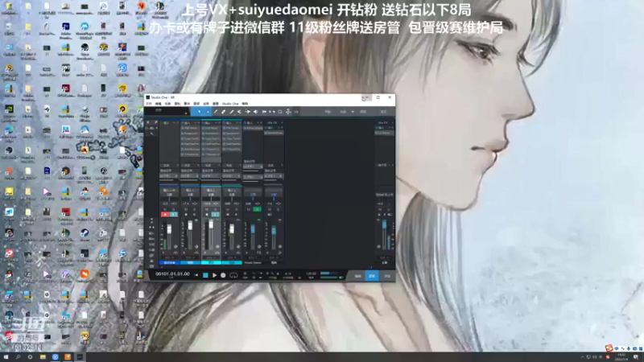This screenshot has width=644, height=362.
Task: Switch to the 浏览 view tab
Action: 387,276
